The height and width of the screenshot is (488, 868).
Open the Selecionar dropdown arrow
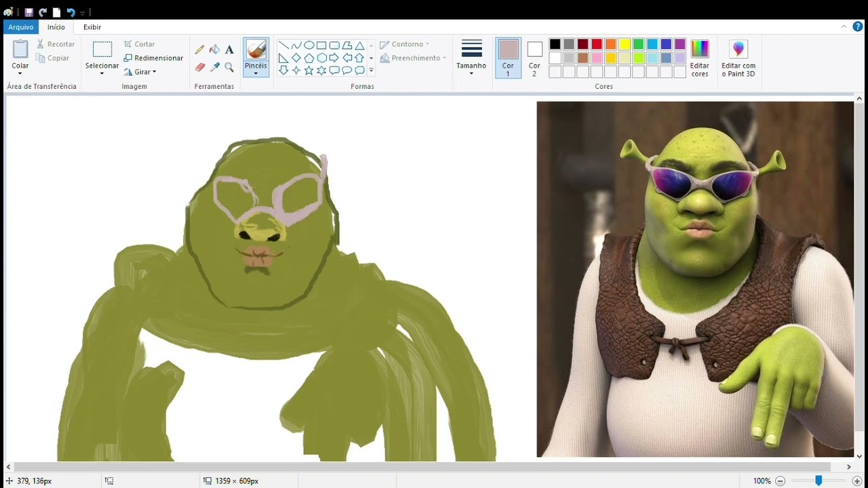tap(102, 73)
